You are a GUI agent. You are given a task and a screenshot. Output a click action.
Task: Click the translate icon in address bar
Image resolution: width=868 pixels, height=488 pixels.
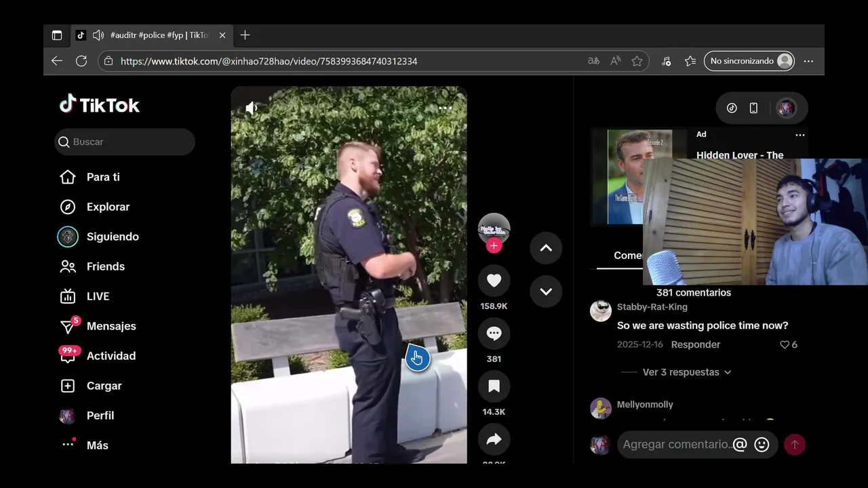point(593,61)
